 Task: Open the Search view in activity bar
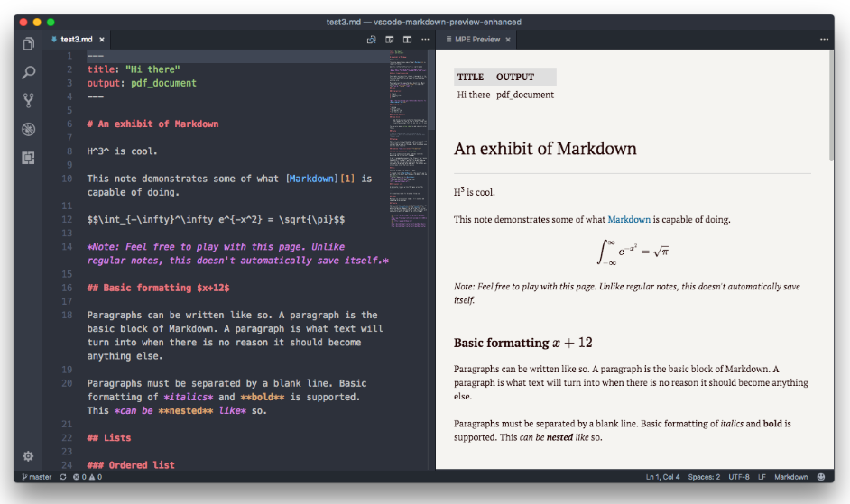point(29,72)
